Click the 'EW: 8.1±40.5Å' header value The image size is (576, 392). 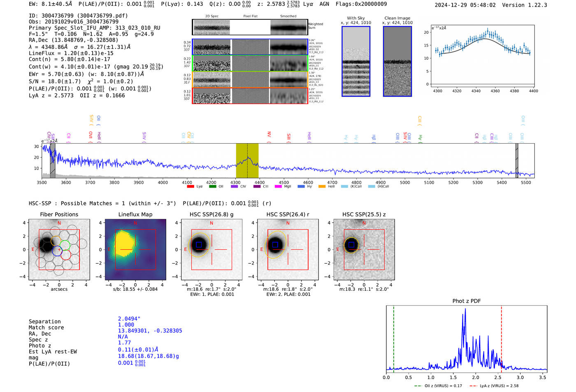tap(50, 4)
